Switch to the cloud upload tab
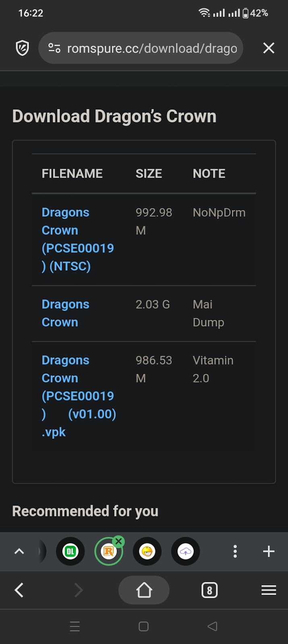The height and width of the screenshot is (644, 288). point(185,551)
